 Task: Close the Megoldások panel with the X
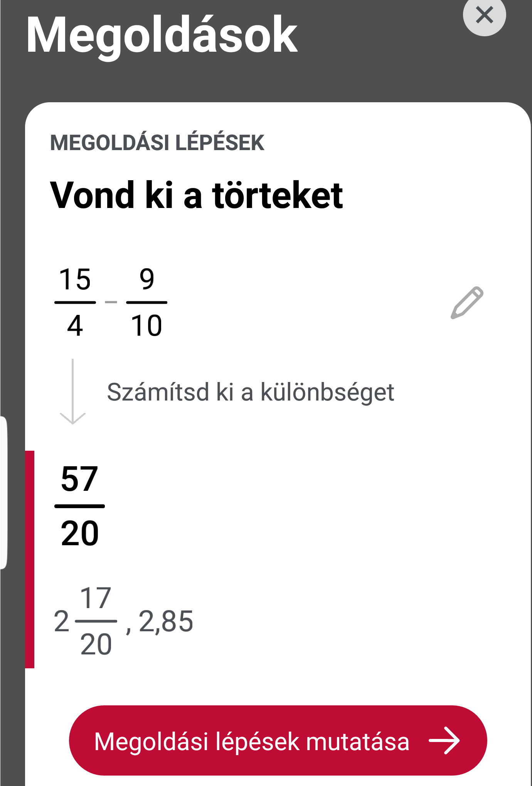coord(484,15)
